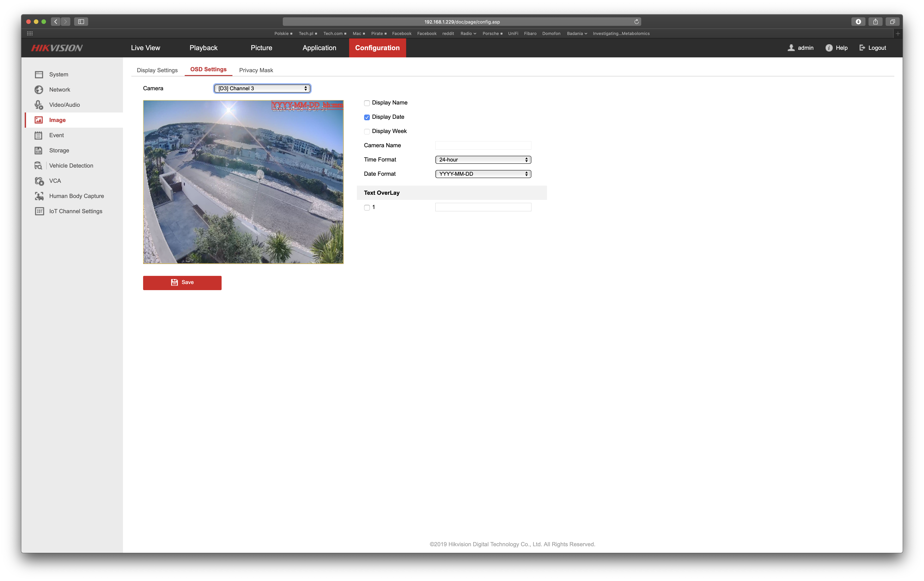Viewport: 924px width, 581px height.
Task: Open the Human Body Capture icon
Action: tap(39, 196)
